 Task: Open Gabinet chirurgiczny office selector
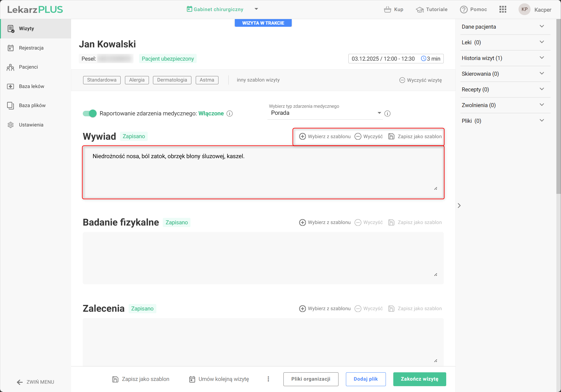pos(222,9)
